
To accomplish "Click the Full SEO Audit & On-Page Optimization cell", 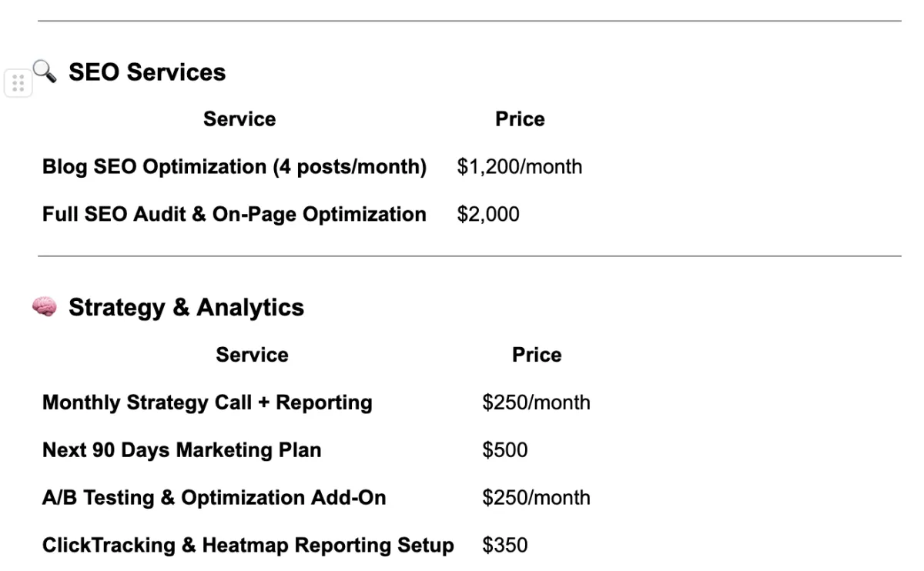I will 234,215.
